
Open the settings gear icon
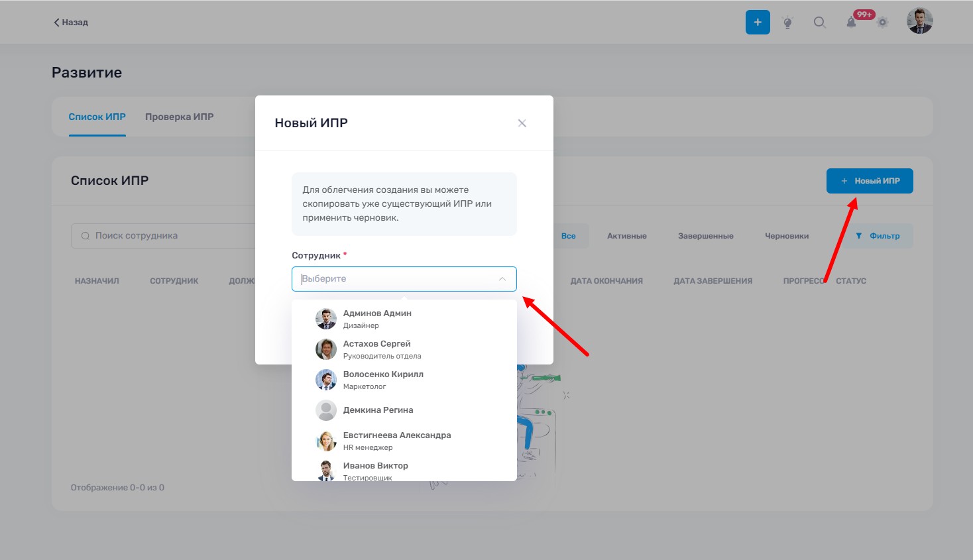pyautogui.click(x=882, y=23)
